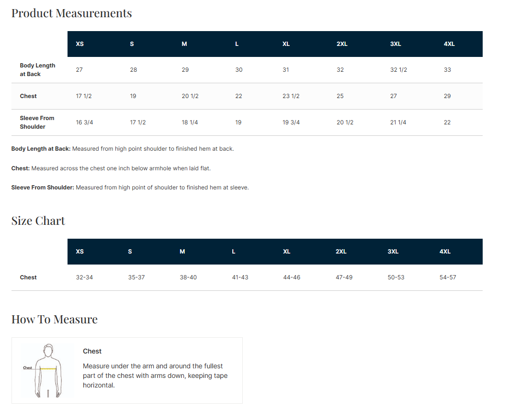This screenshot has width=532, height=409.
Task: Click the 32 1/2 body length value
Action: coord(398,70)
